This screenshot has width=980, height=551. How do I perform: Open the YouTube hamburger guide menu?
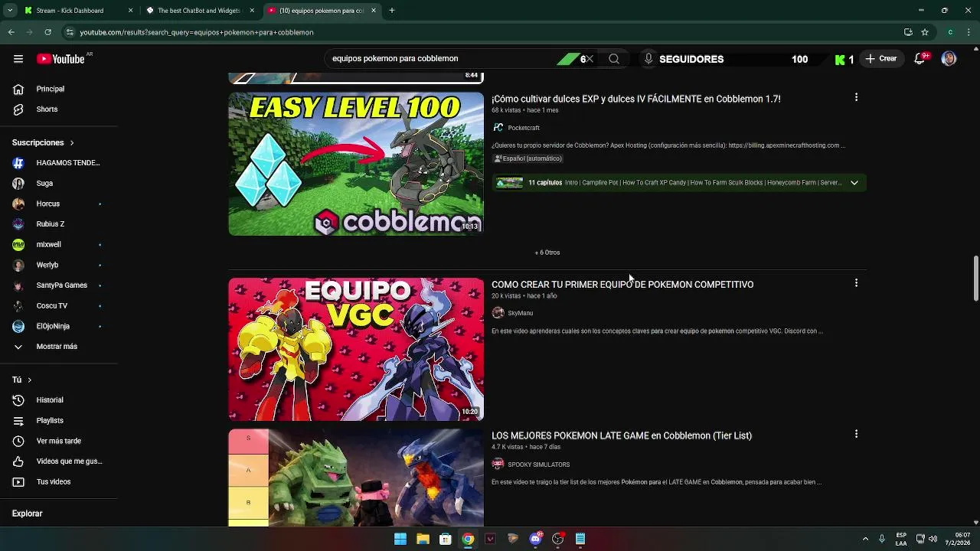(18, 59)
